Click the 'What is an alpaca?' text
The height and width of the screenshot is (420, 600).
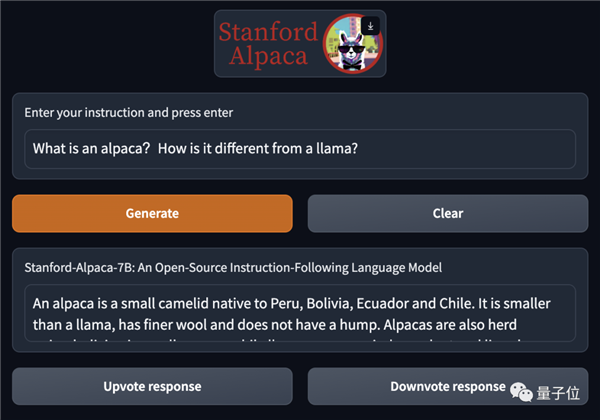[91, 148]
